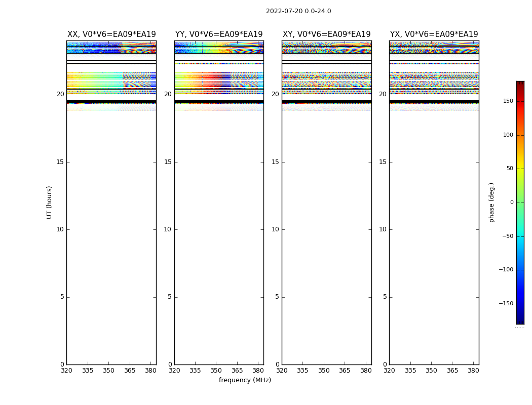Click the YX, V0*V6=EA09*EA19 title
This screenshot has width=532, height=405.
click(434, 34)
